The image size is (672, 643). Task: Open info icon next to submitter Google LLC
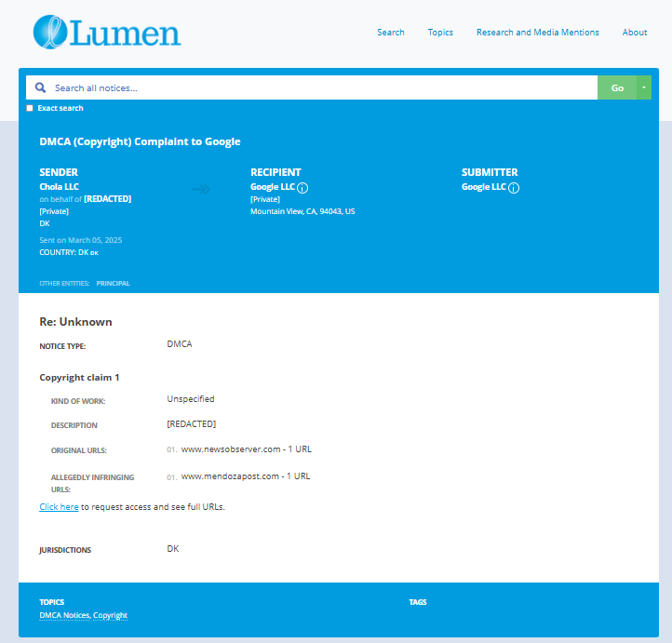tap(514, 188)
